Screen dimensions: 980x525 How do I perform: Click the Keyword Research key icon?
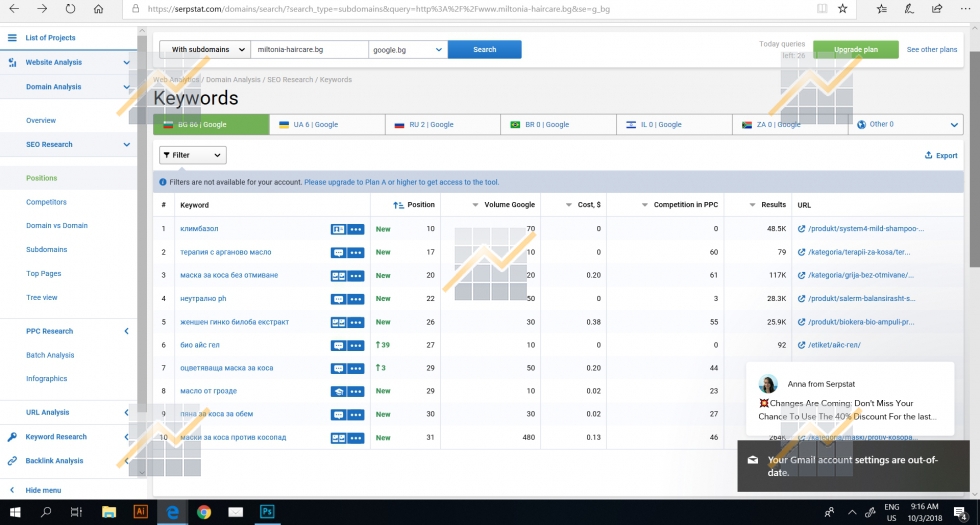12,437
